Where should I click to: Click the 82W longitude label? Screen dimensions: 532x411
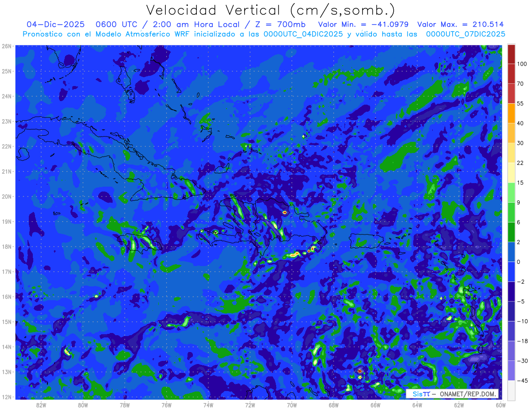[41, 405]
